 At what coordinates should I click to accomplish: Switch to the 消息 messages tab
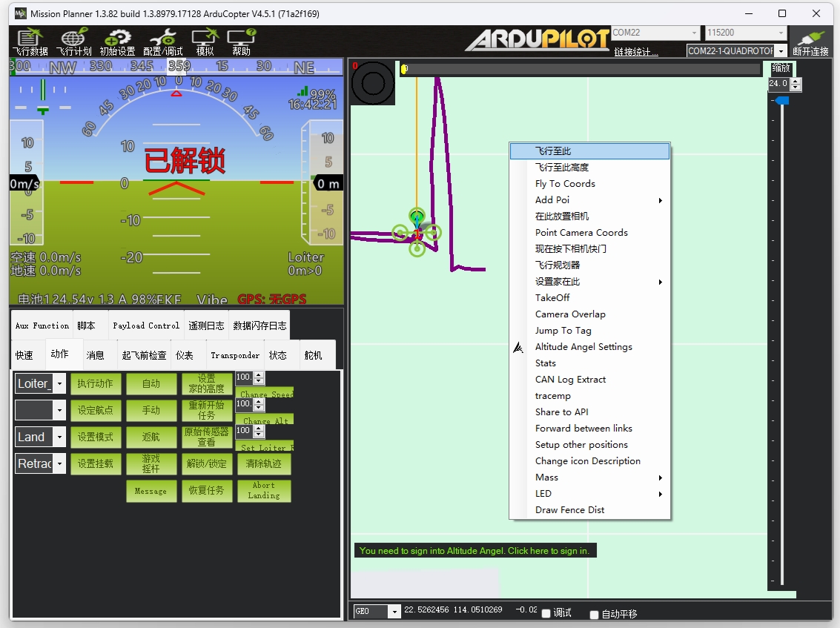click(x=96, y=355)
